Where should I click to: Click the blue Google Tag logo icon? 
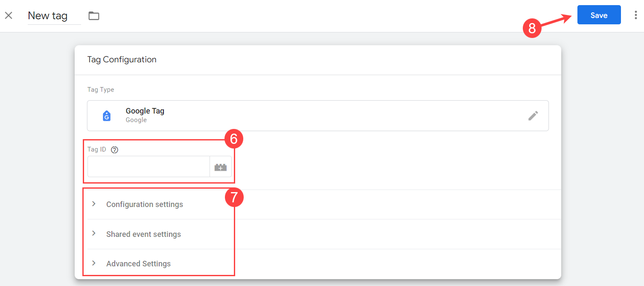[x=107, y=116]
